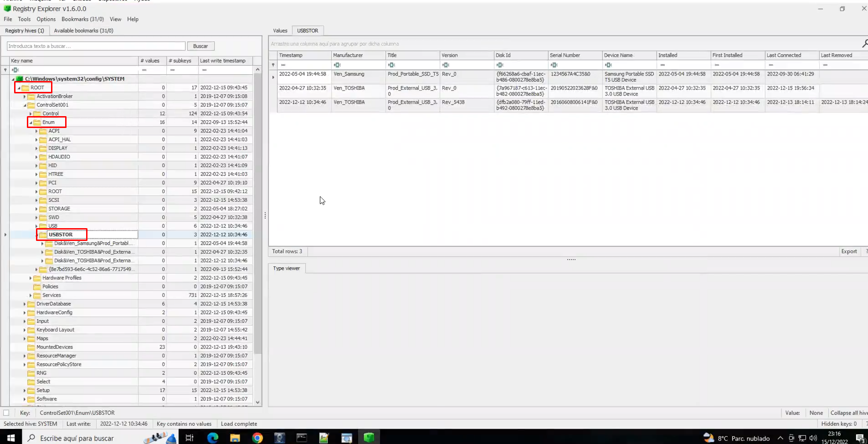Viewport: 868px width, 444px height.
Task: Click the filter funnel icon in the tree filter row
Action: pos(5,70)
